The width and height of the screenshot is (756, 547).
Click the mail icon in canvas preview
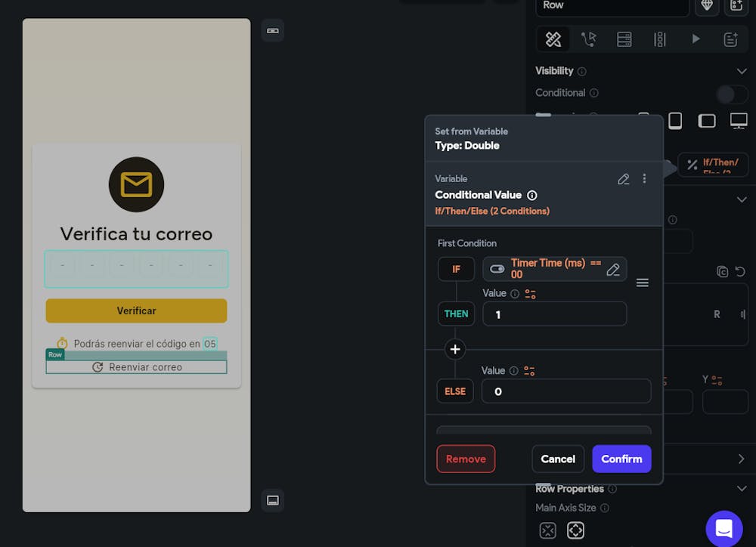[x=136, y=184]
